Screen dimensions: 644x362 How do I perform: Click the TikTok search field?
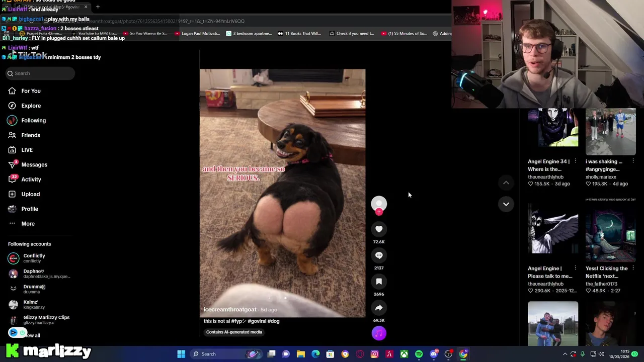[40, 73]
